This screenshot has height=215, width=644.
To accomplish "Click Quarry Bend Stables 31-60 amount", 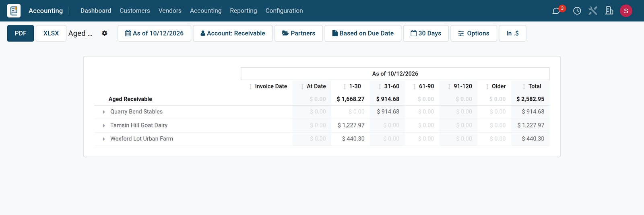I will [388, 112].
